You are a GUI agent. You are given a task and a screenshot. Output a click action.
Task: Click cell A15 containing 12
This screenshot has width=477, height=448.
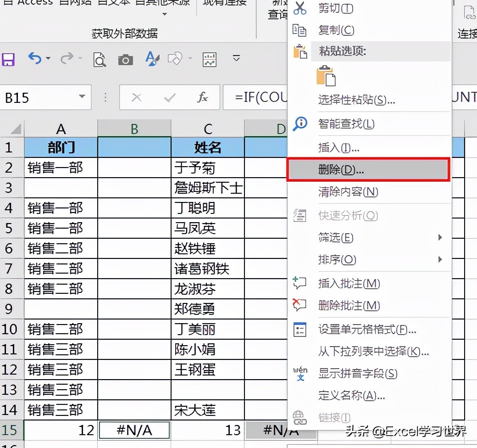(x=61, y=430)
